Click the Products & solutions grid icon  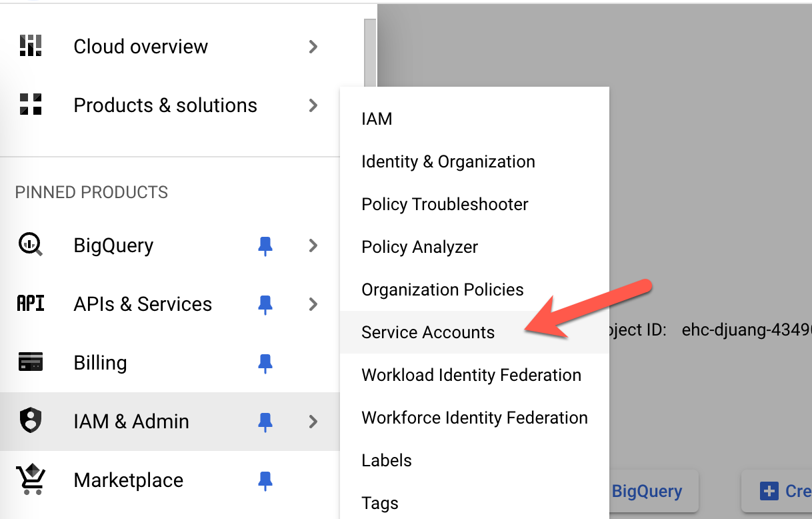coord(31,105)
